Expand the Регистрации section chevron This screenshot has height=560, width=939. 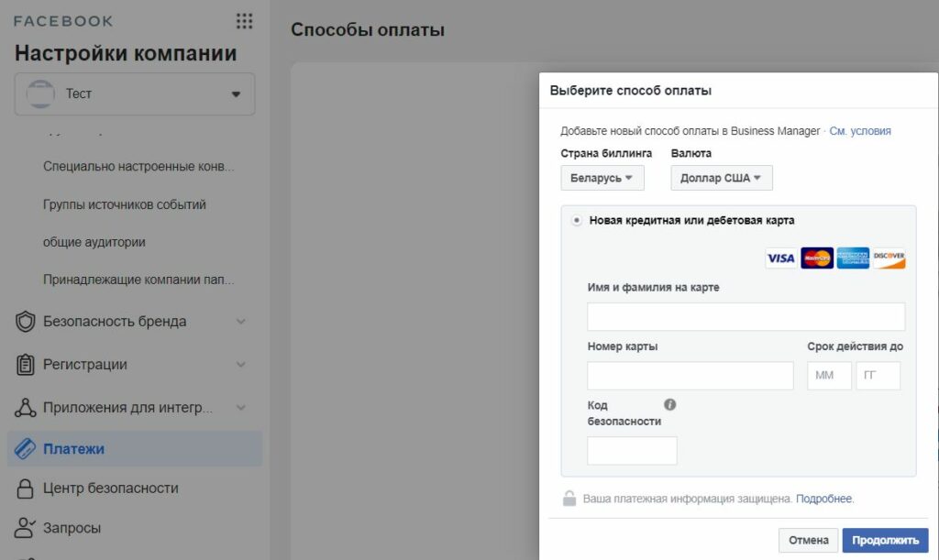241,365
